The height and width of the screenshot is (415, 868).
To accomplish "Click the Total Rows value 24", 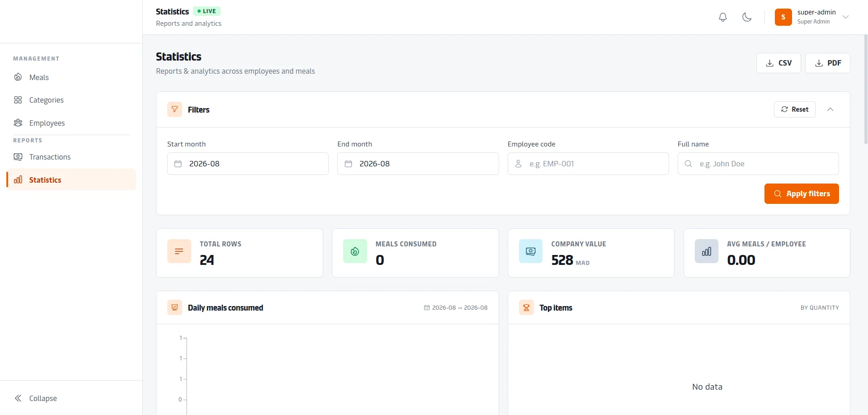I will pyautogui.click(x=207, y=260).
